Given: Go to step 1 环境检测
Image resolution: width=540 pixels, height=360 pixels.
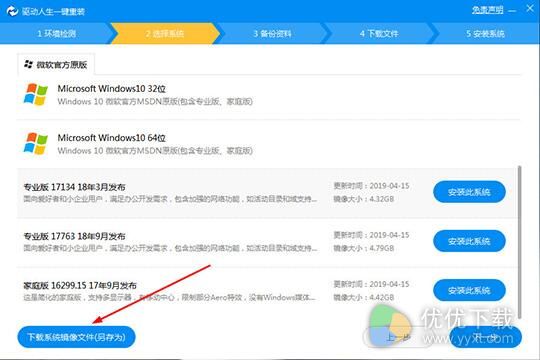Looking at the screenshot, I should pyautogui.click(x=56, y=33).
